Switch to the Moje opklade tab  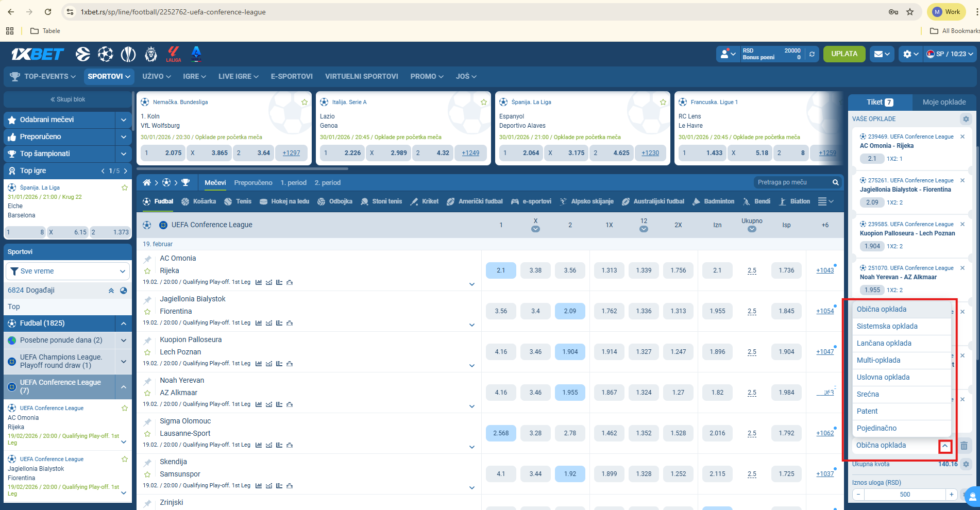tap(944, 102)
